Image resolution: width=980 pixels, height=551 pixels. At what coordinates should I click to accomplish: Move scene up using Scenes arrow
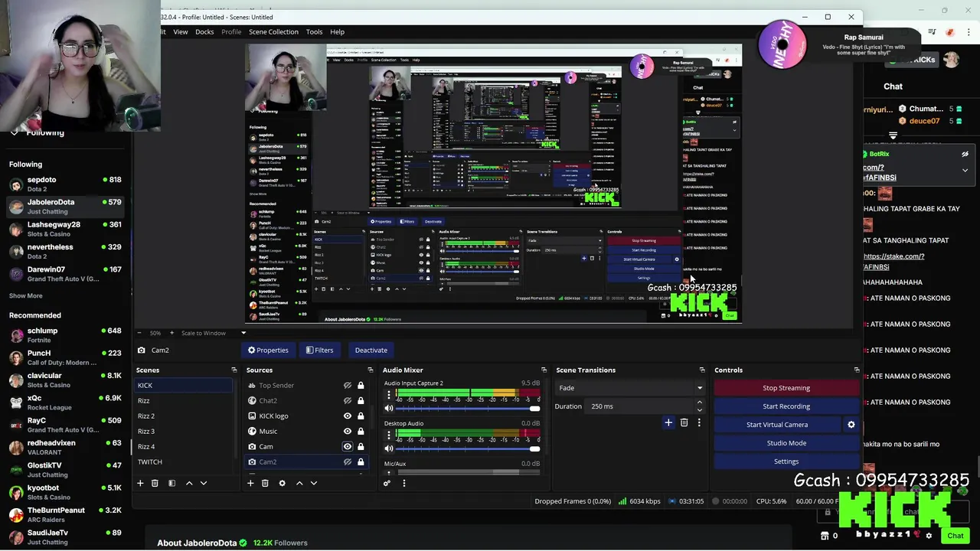[x=189, y=483]
